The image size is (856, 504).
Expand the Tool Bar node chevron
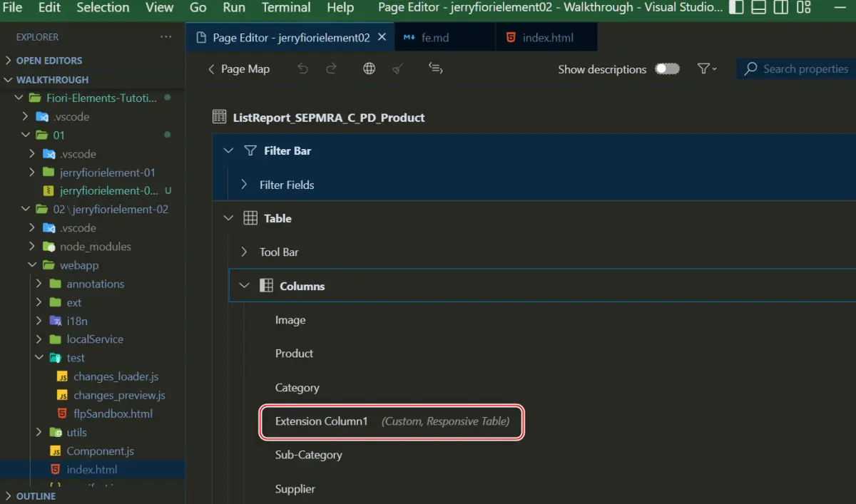tap(244, 252)
